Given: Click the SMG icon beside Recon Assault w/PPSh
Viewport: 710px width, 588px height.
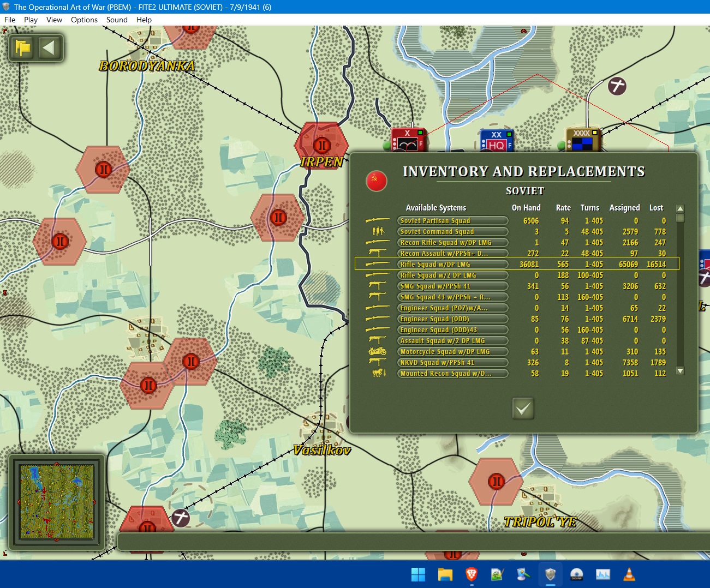Looking at the screenshot, I should click(x=377, y=253).
